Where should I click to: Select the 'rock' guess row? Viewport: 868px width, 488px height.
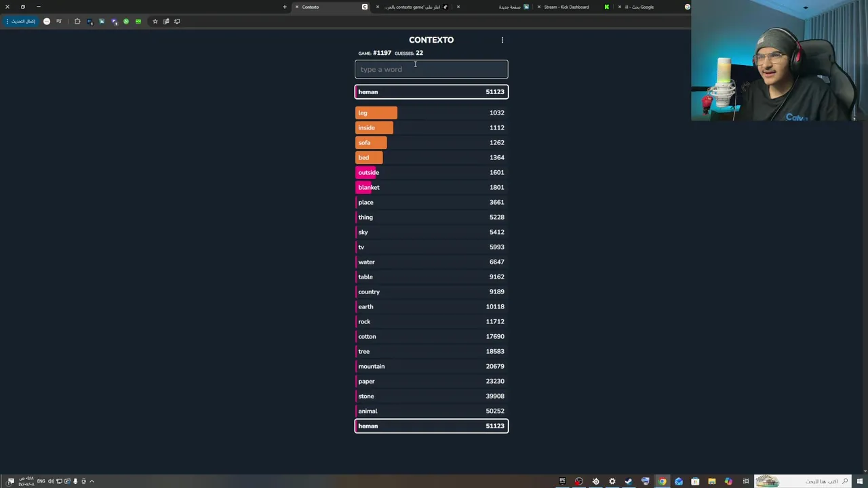point(431,321)
